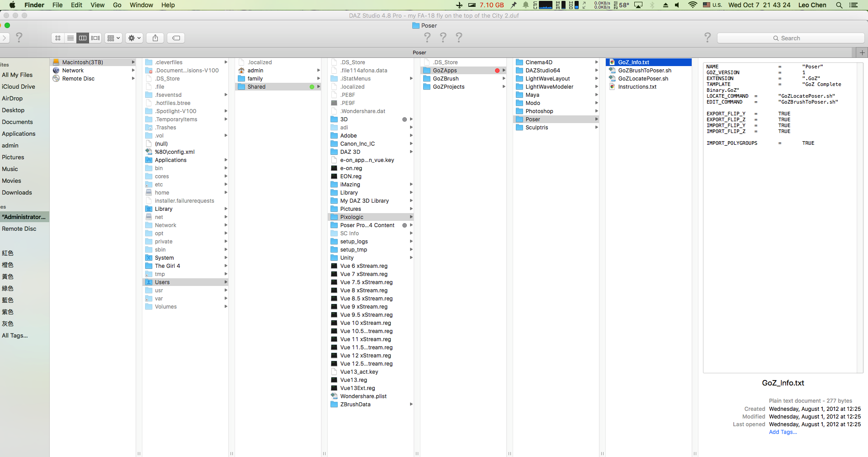Open the U.S. input source menu

click(712, 5)
